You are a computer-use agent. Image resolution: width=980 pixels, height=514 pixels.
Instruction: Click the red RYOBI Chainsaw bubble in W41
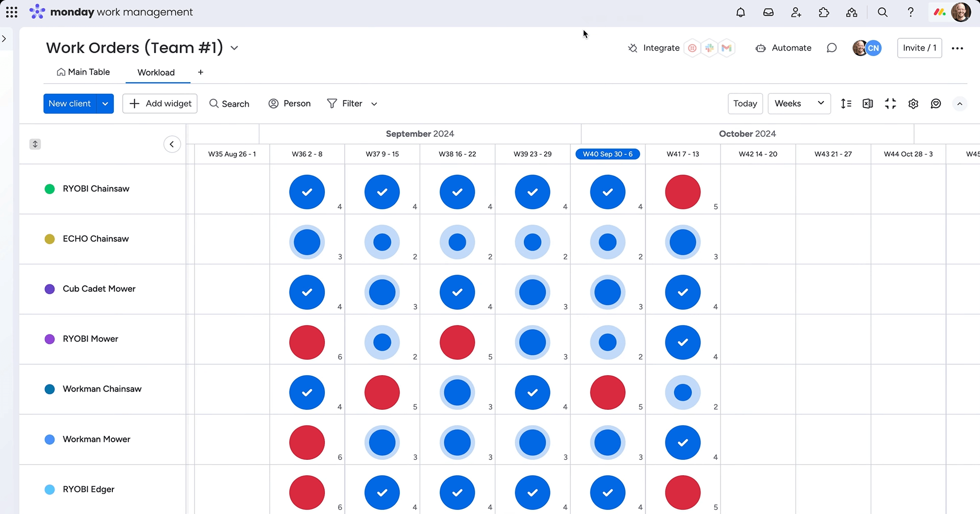point(683,192)
